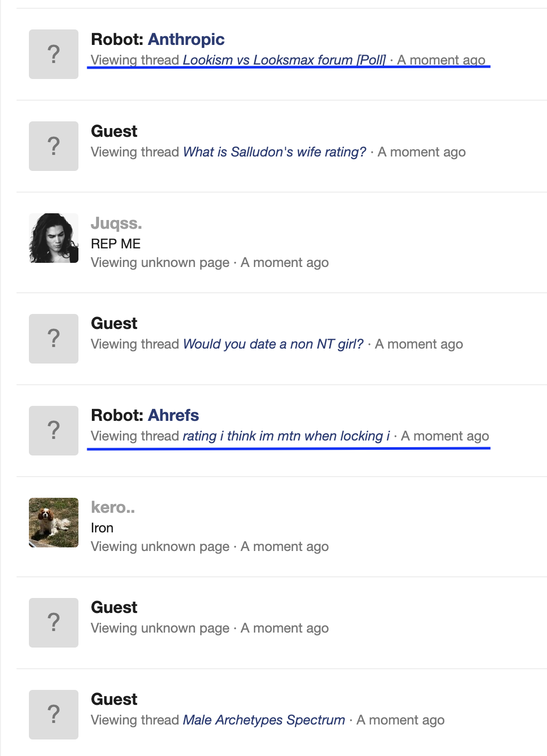The width and height of the screenshot is (547, 756).
Task: Open thread rating i think im mtn when locking i
Action: click(286, 436)
